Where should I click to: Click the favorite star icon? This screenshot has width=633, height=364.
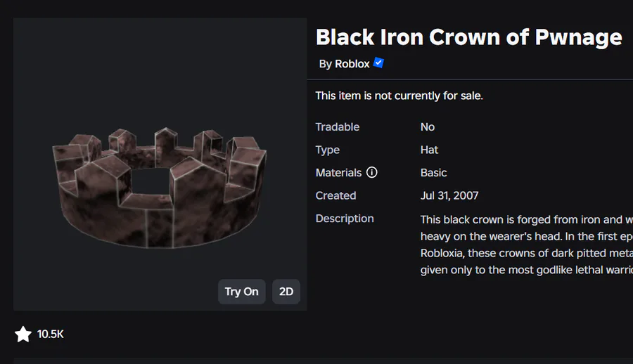23,334
